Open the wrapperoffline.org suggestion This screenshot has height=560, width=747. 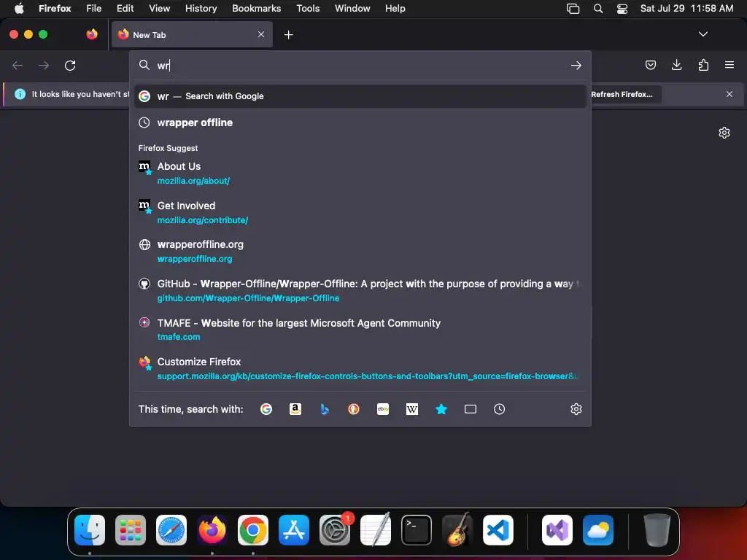[360, 252]
